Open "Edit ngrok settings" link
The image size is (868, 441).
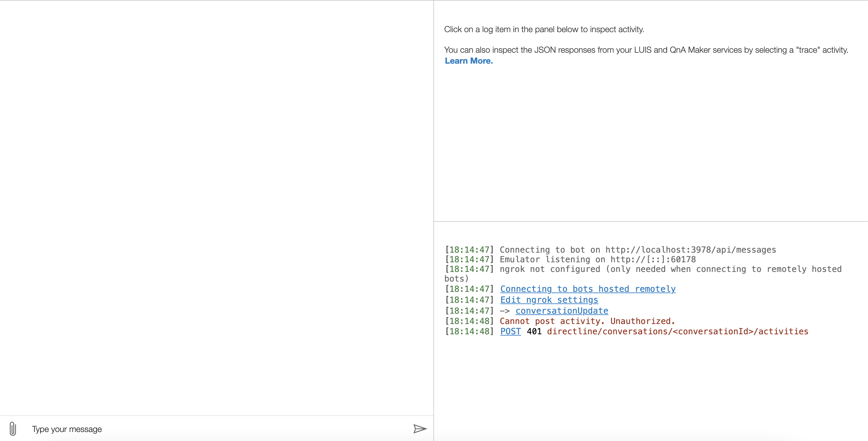coord(549,300)
